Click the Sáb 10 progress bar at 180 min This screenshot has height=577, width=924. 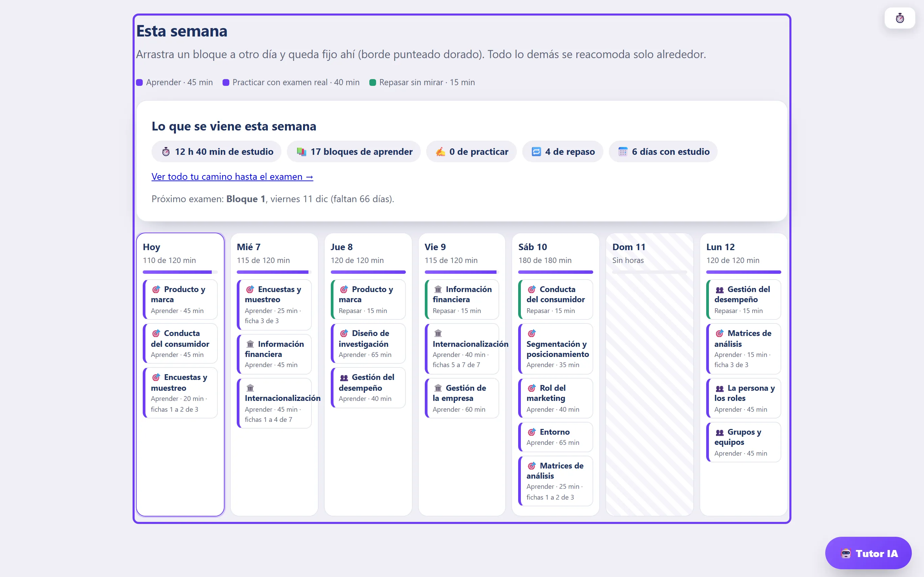tap(556, 272)
